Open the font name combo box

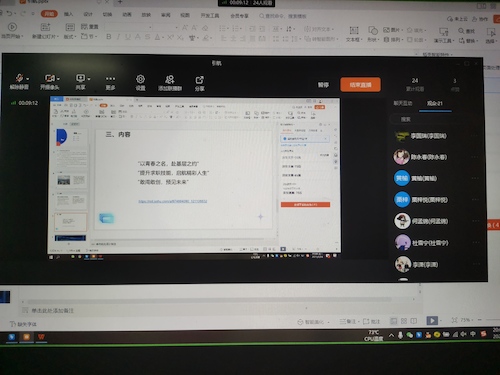(129, 27)
